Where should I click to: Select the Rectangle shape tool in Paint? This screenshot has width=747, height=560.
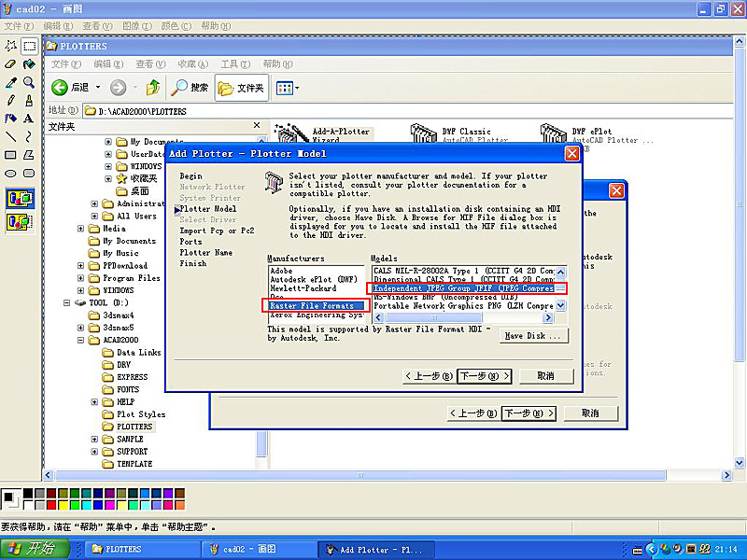11,155
